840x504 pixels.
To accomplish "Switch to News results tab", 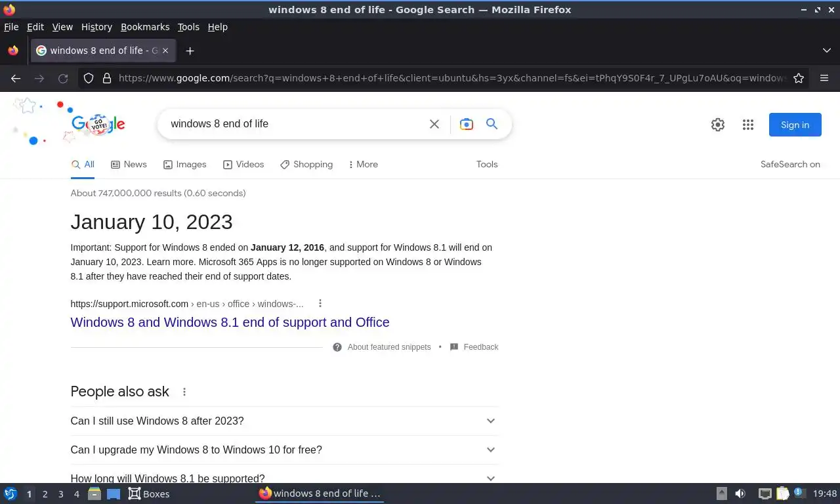I will coord(129,165).
